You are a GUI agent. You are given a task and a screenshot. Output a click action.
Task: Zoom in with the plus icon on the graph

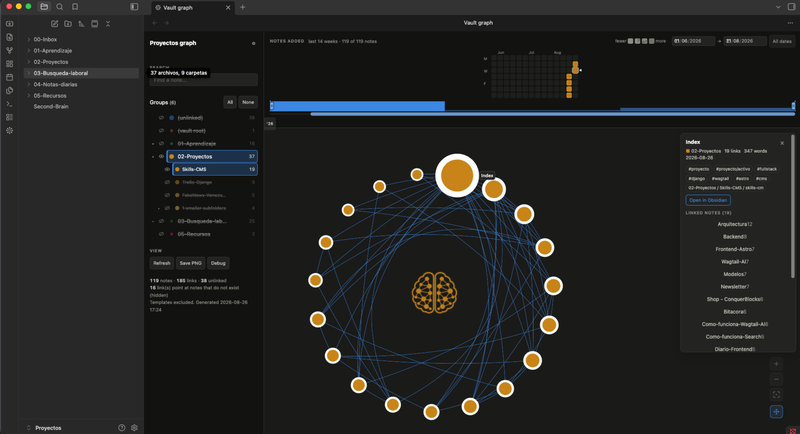pos(776,364)
